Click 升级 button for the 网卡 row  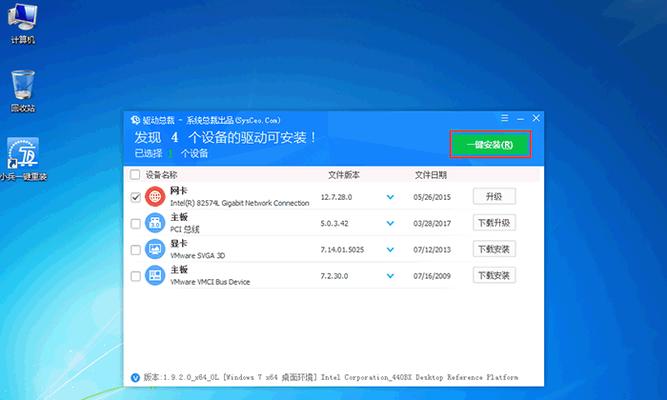494,197
